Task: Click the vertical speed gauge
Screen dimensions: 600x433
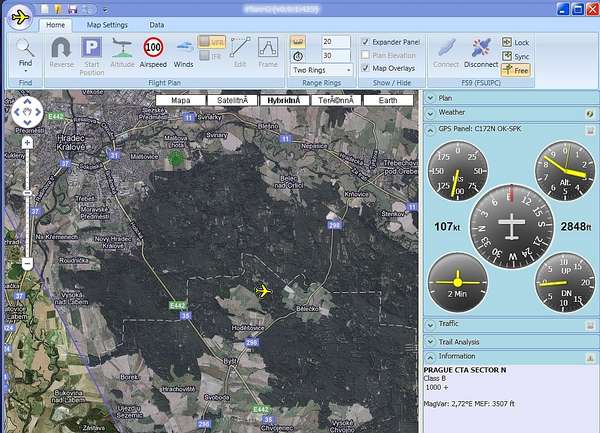Action: (x=565, y=282)
